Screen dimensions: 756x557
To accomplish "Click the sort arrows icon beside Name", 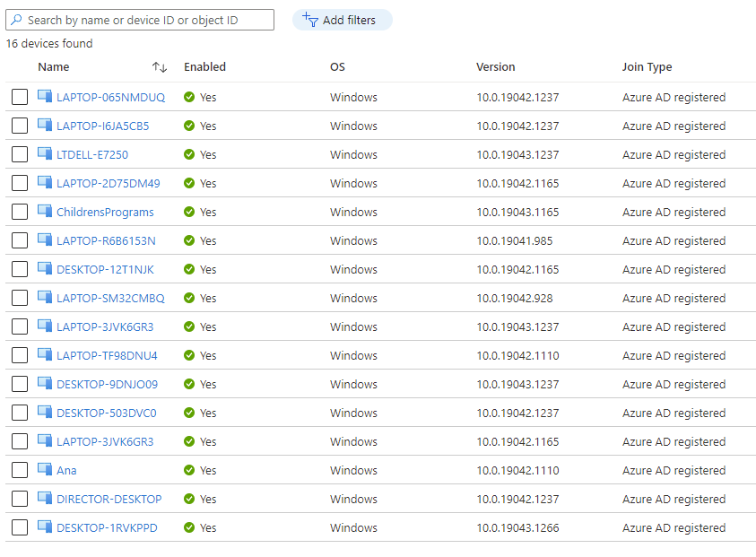I will click(x=160, y=67).
